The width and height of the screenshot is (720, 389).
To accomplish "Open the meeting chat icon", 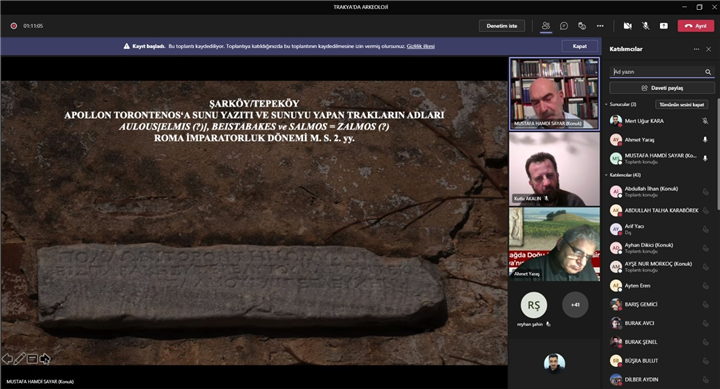I will point(564,26).
